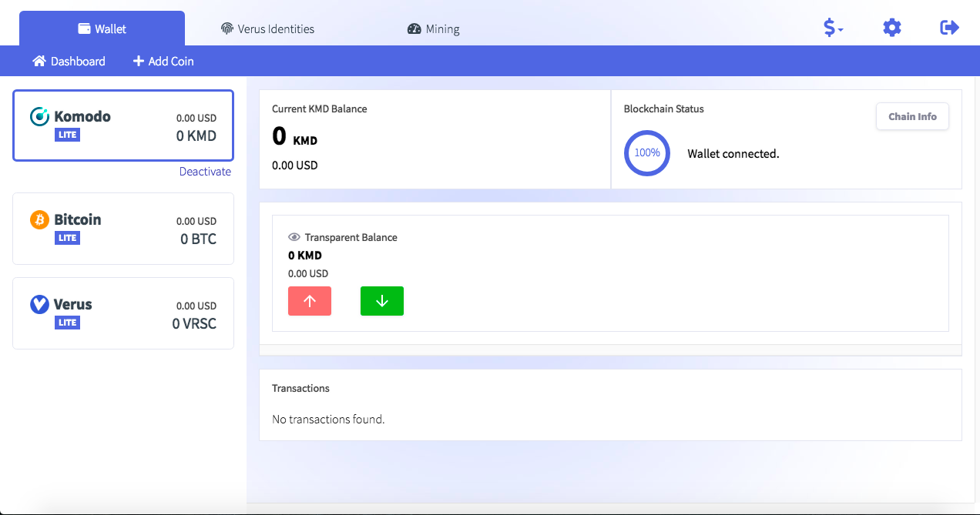Click the red send arrow button
Screen dimensions: 980x515
310,301
